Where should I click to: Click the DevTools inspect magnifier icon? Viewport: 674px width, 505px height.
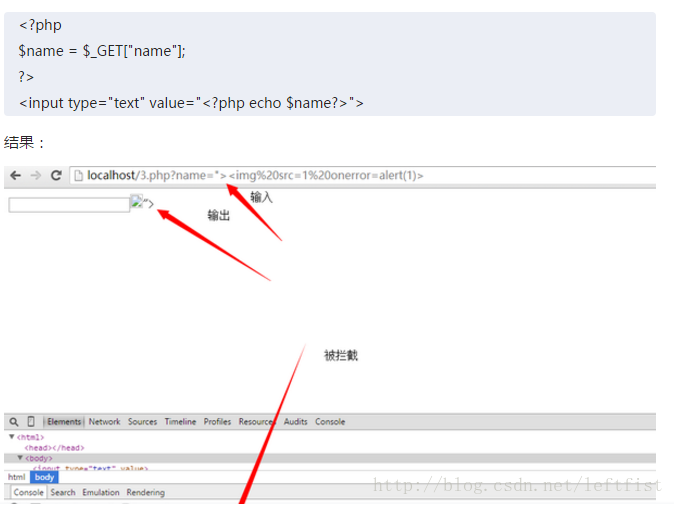pos(14,422)
